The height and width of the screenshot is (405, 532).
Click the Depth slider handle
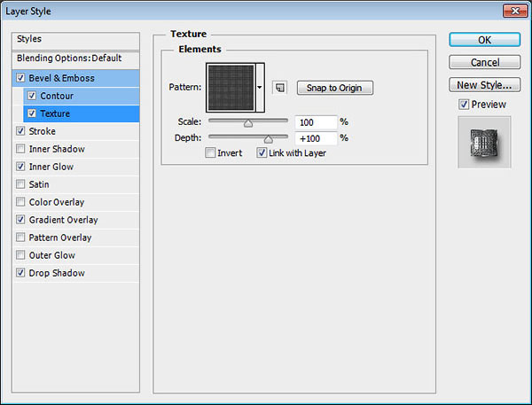(x=269, y=139)
